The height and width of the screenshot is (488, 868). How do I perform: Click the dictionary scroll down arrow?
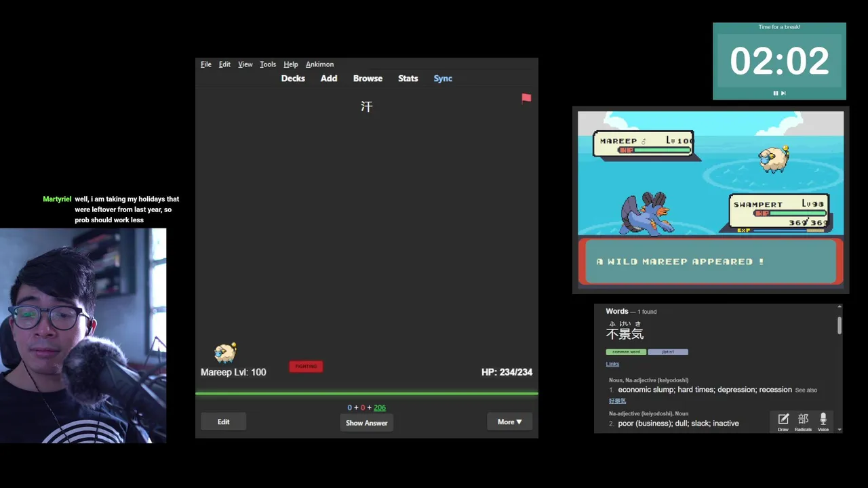(840, 429)
